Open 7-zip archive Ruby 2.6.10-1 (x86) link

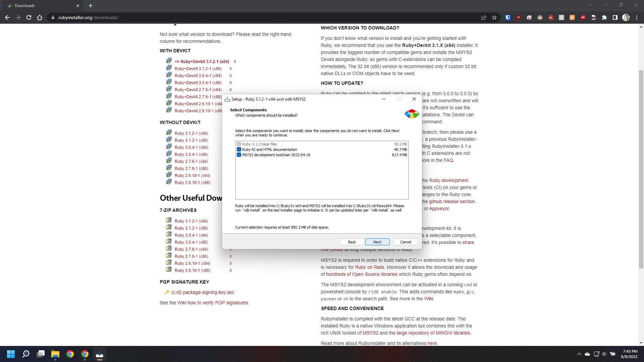(193, 270)
